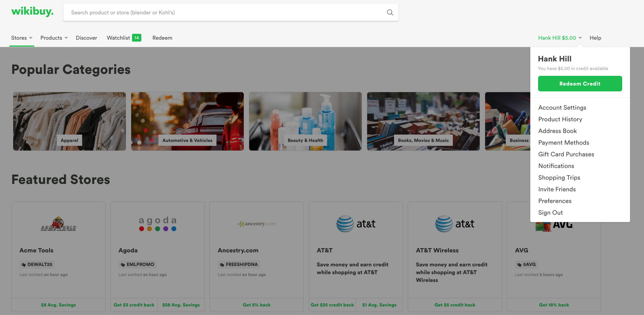644x315 pixels.
Task: Click the EMLPROMO coupon code tag
Action: click(137, 264)
